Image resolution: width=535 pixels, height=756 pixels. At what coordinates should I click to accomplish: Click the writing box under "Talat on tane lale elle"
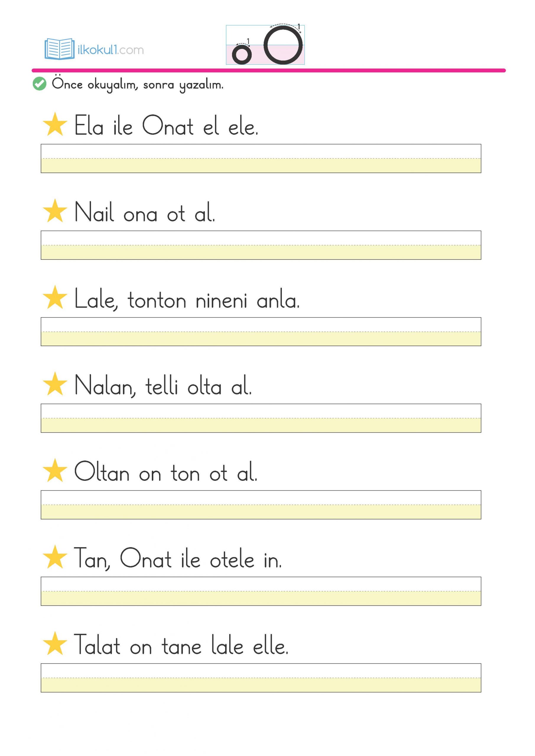click(261, 678)
